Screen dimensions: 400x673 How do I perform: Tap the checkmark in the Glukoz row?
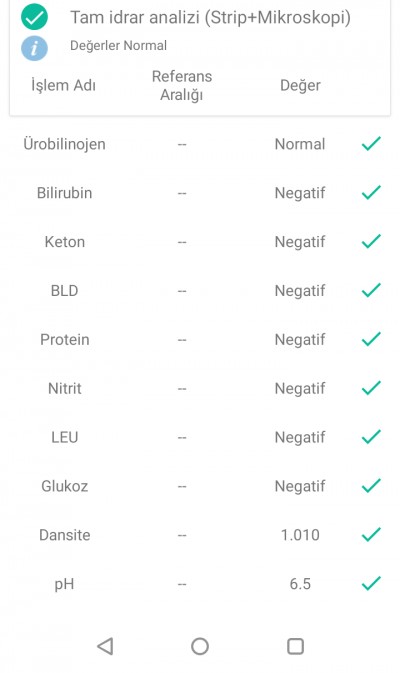(x=371, y=485)
